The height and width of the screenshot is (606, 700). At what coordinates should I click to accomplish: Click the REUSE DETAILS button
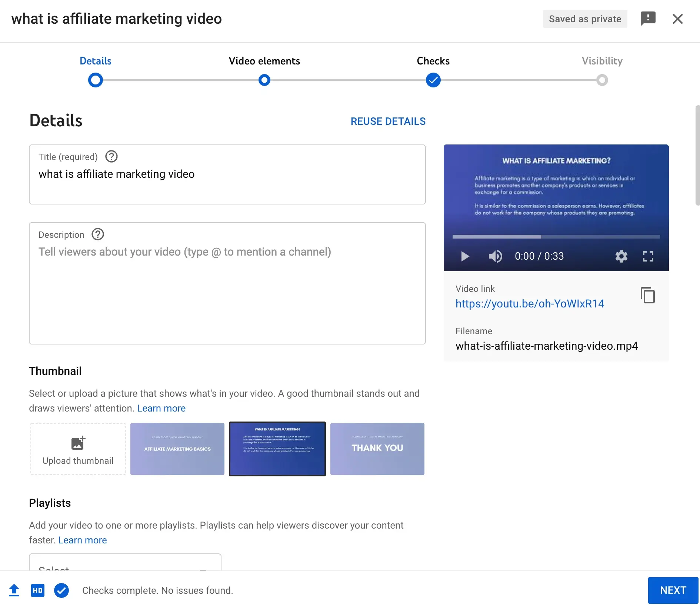coord(388,121)
